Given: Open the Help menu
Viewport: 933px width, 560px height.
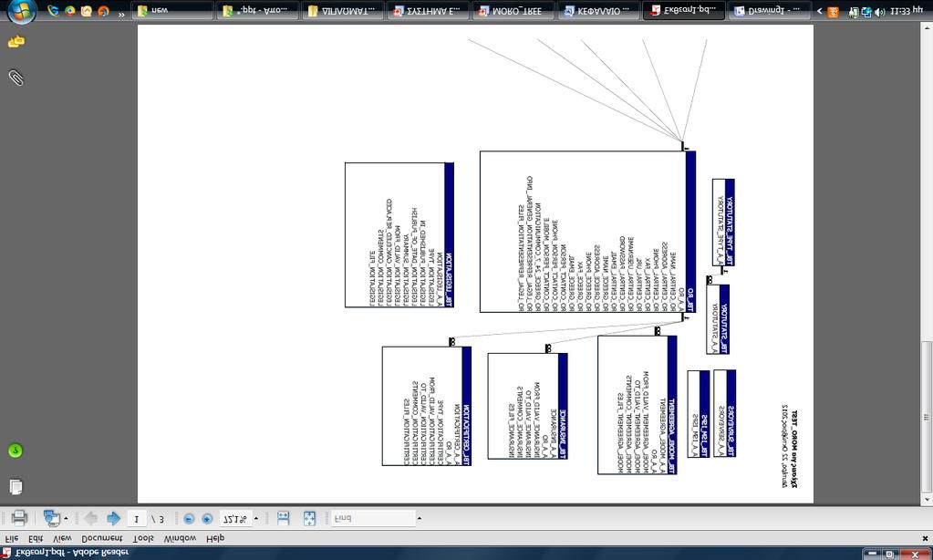Looking at the screenshot, I should pos(215,538).
